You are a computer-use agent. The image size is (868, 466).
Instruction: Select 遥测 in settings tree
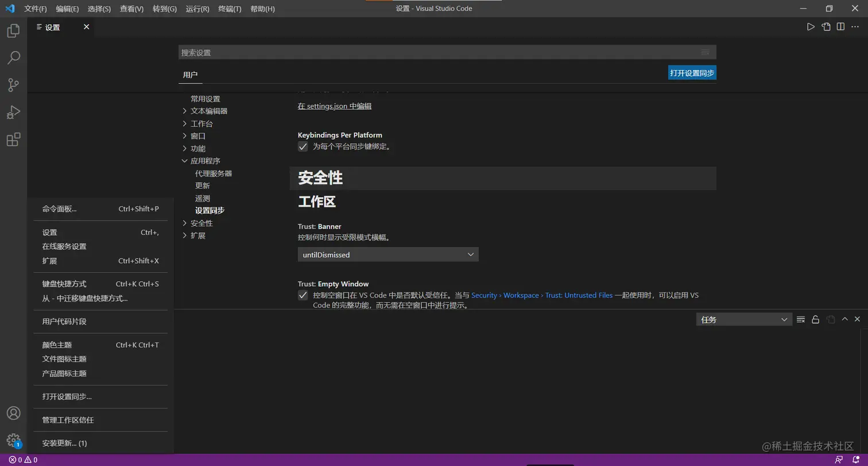pyautogui.click(x=203, y=198)
